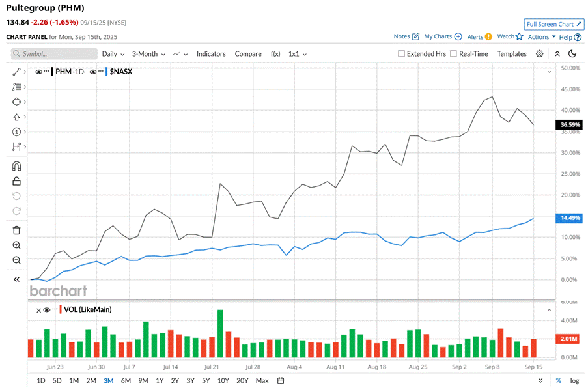This screenshot has height=390, width=588.
Task: Zoom in on the chart
Action: click(x=16, y=245)
